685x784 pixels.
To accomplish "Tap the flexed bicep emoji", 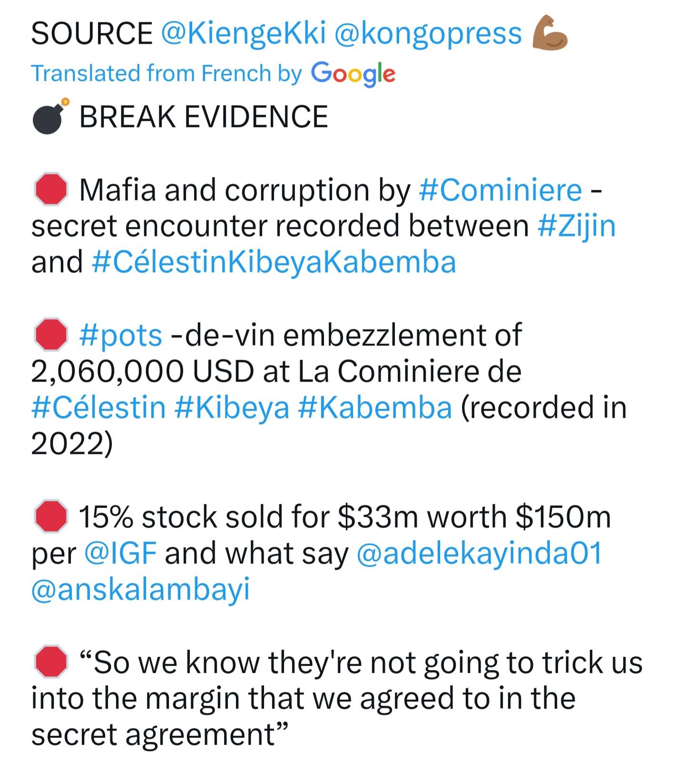I will (549, 33).
